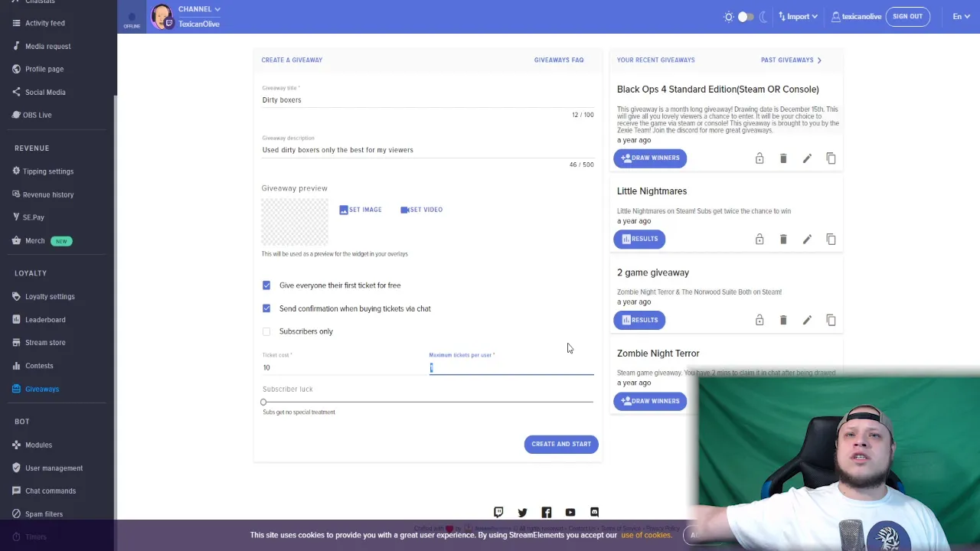The width and height of the screenshot is (980, 551).
Task: View results for 2 game giveaway
Action: click(639, 320)
